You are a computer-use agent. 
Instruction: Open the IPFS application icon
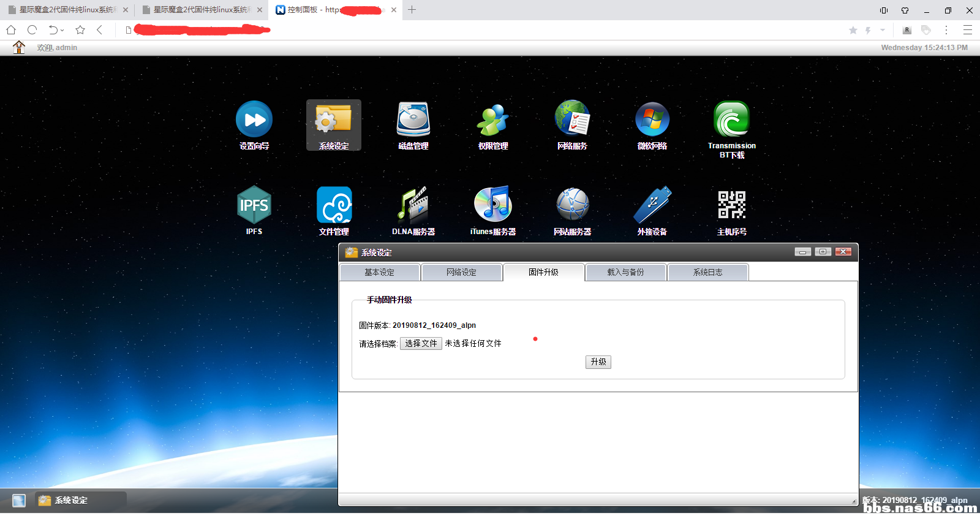pyautogui.click(x=254, y=205)
